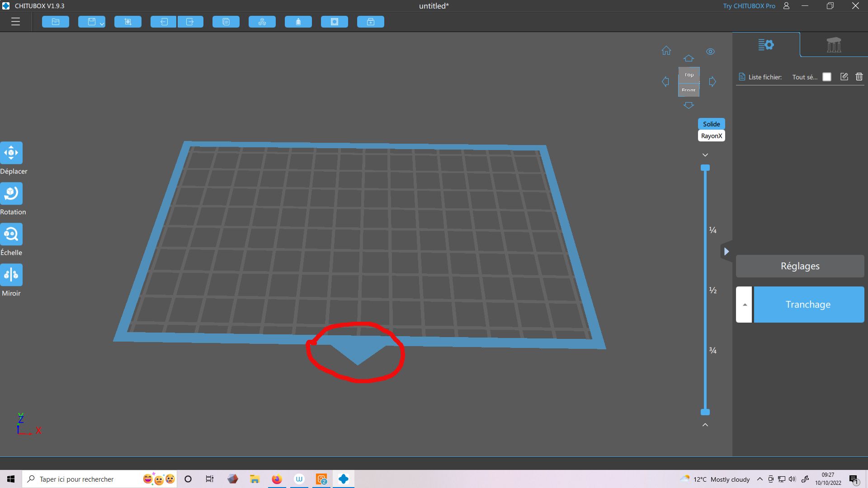
Task: Select the Rotation tool
Action: tap(11, 193)
